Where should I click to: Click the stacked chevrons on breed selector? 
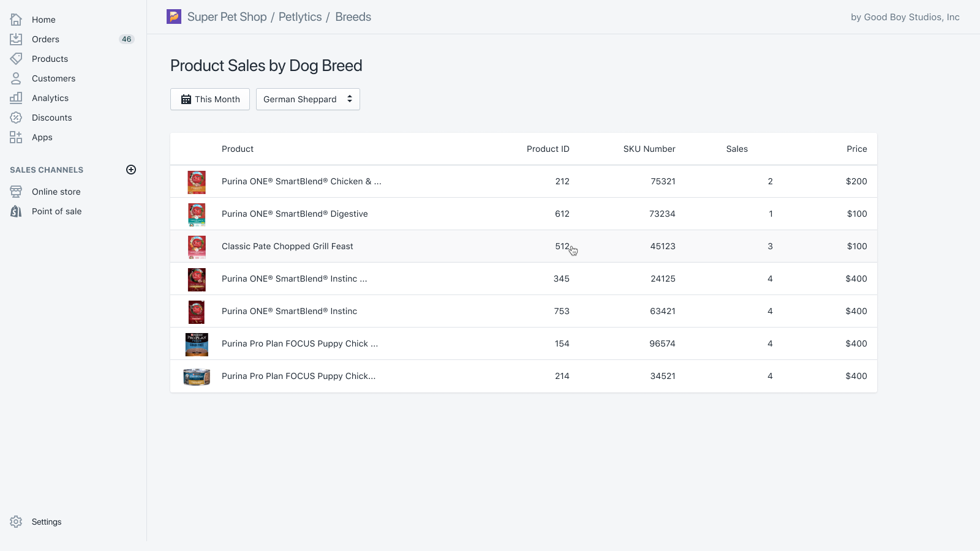point(349,99)
